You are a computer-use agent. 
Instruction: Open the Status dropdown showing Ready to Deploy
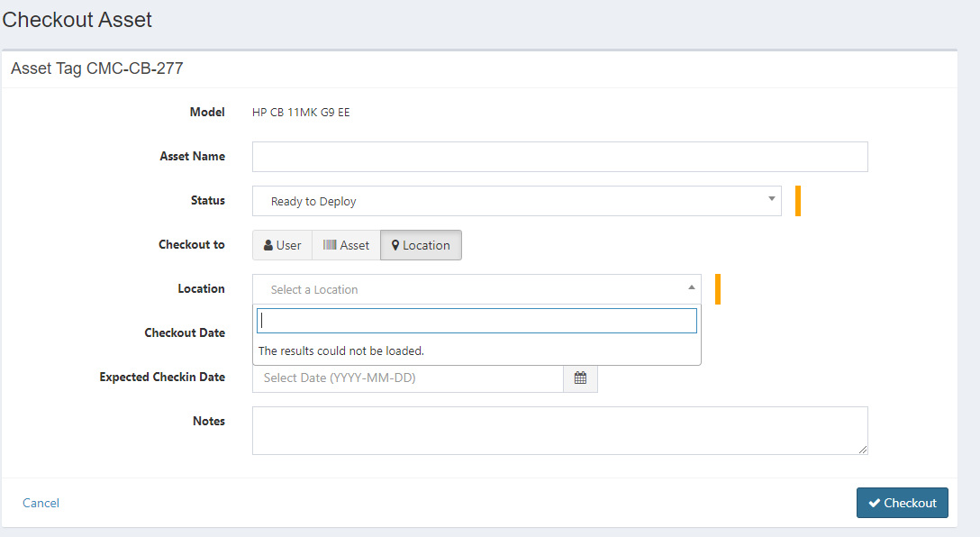pos(517,201)
